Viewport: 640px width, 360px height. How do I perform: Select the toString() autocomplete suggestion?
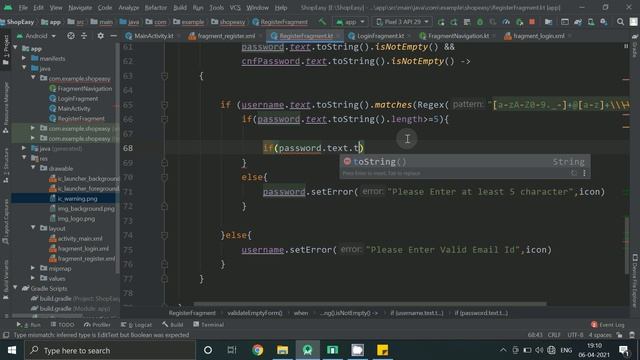coord(464,162)
